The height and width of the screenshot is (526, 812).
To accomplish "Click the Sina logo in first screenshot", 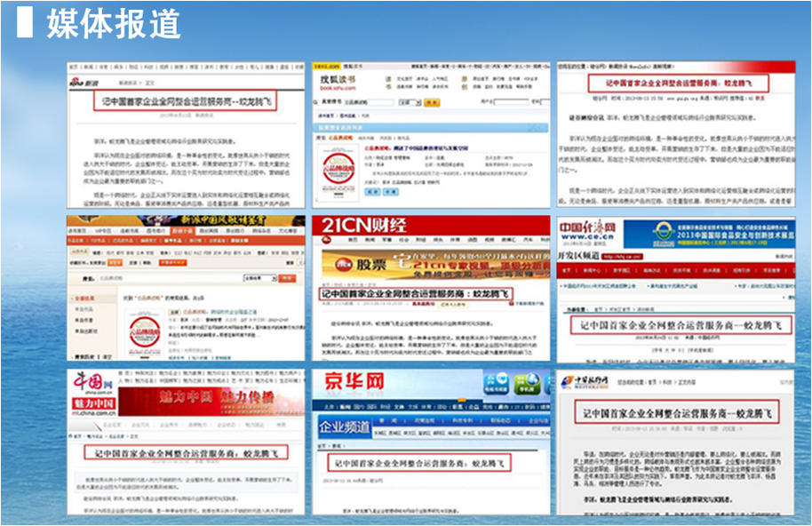I will pyautogui.click(x=84, y=83).
